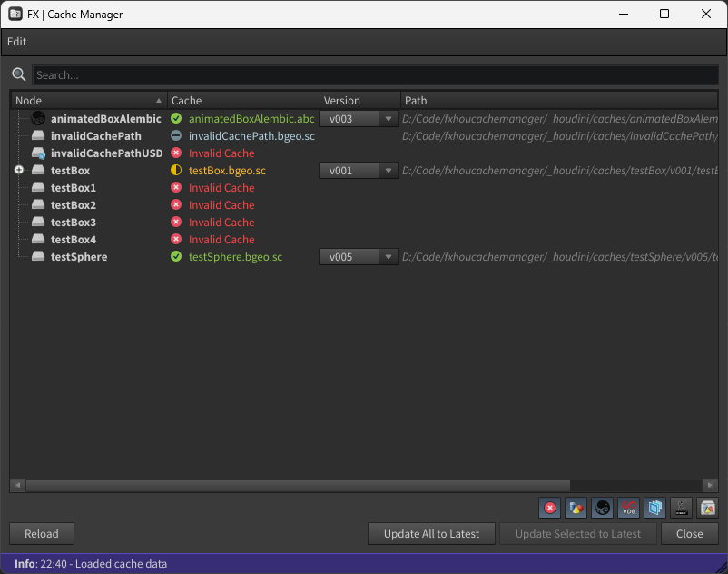Expand the testBox tree node
Screen dimensions: 728x574
(19, 171)
